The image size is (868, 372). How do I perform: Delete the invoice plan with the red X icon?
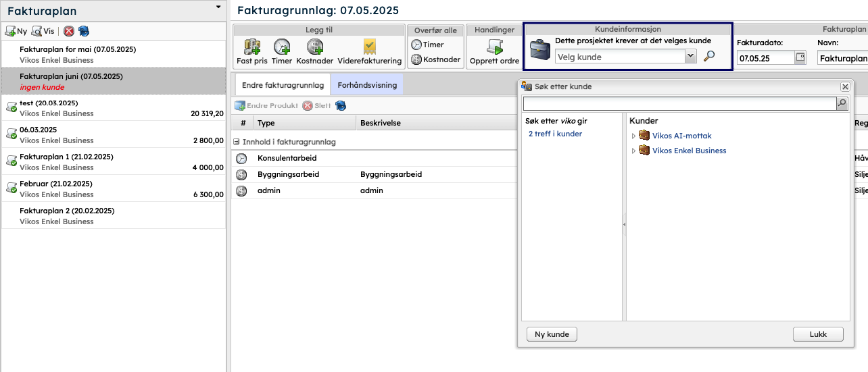click(x=69, y=31)
